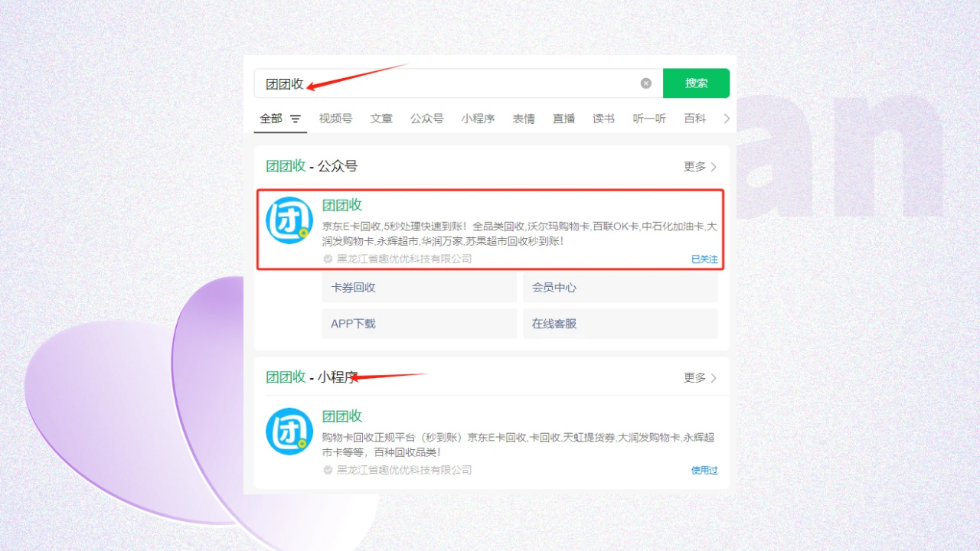Click the 使用过 label on mini program
The image size is (980, 551).
(704, 471)
